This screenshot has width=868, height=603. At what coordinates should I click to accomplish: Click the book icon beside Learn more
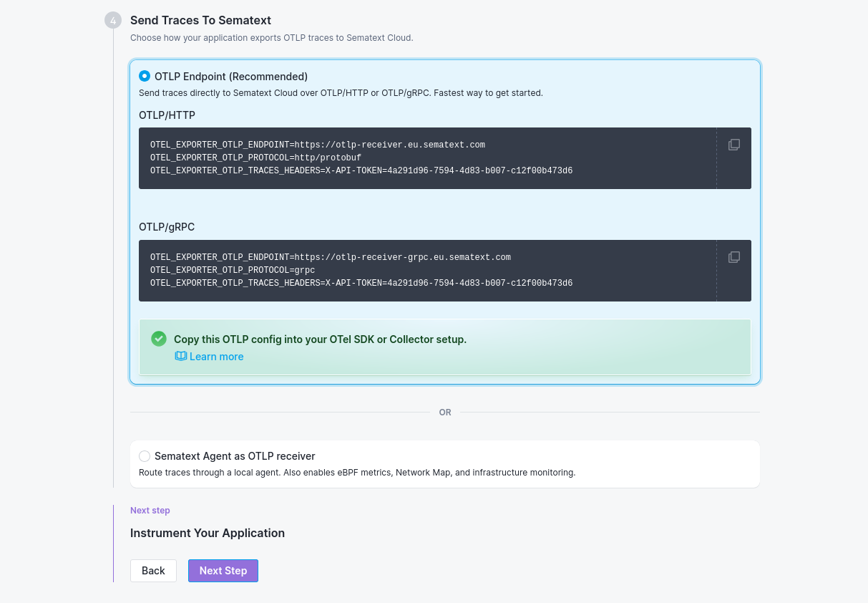click(181, 356)
